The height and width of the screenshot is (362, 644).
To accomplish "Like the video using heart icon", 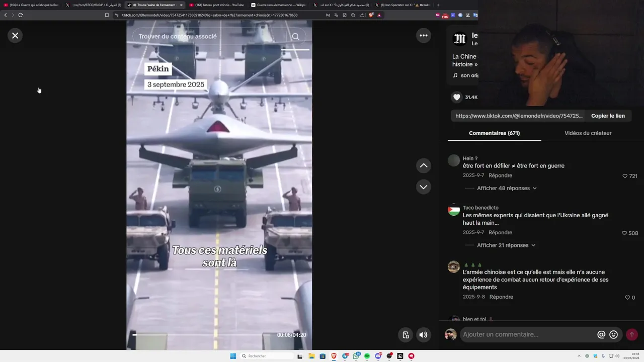I will tap(456, 97).
